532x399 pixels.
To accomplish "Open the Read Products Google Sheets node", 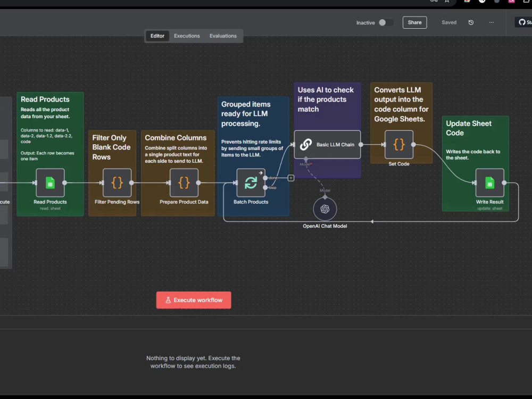I will [x=50, y=182].
